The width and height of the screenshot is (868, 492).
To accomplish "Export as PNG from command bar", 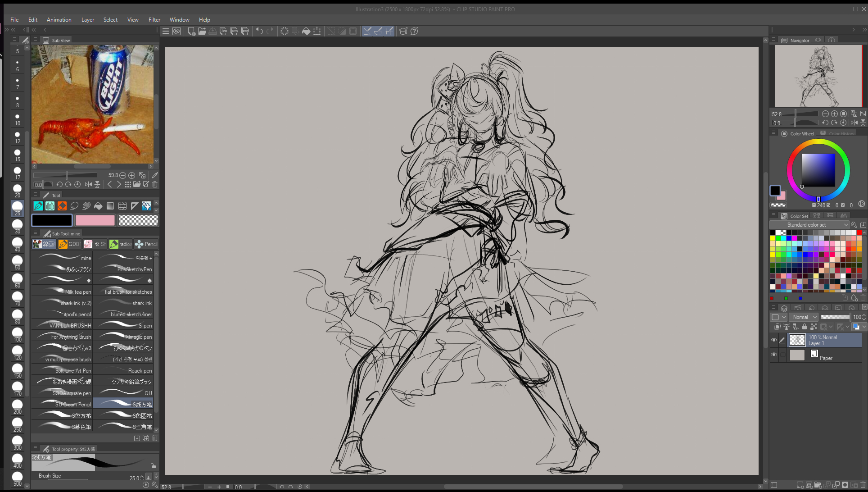I will (x=234, y=31).
